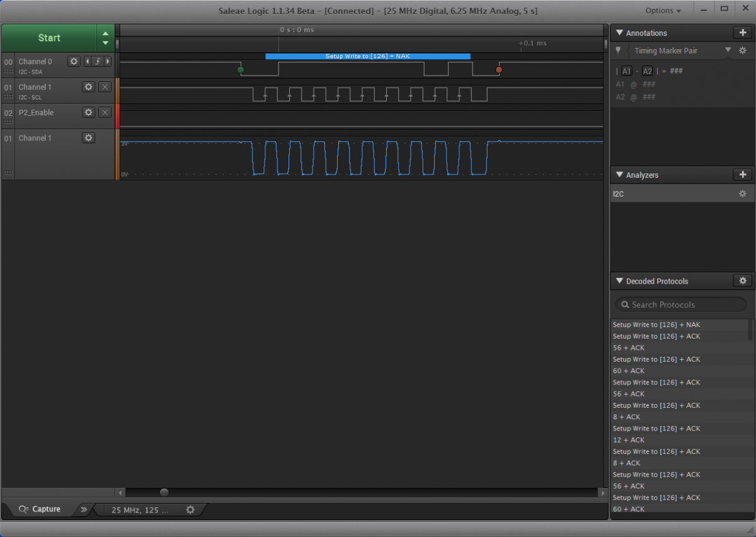Screen dimensions: 756x537
Task: Click the P2_Enable channel label
Action: 37,112
